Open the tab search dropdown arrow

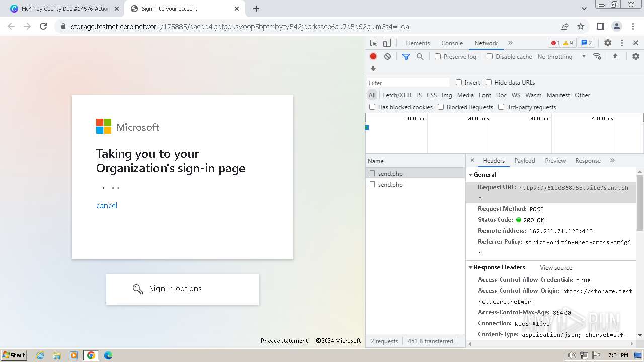tap(584, 9)
